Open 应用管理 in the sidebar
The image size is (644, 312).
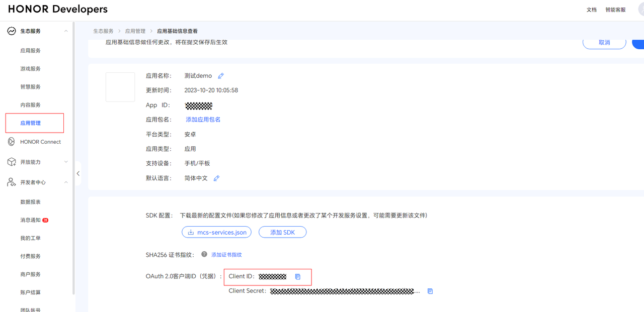tap(31, 123)
